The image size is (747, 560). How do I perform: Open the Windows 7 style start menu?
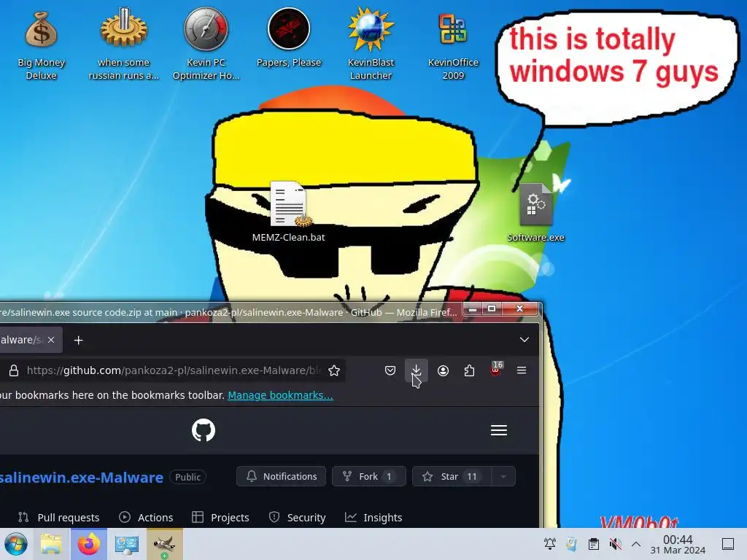pos(16,544)
